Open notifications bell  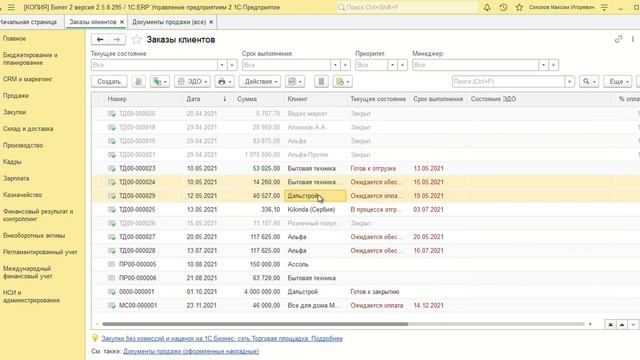click(x=487, y=7)
